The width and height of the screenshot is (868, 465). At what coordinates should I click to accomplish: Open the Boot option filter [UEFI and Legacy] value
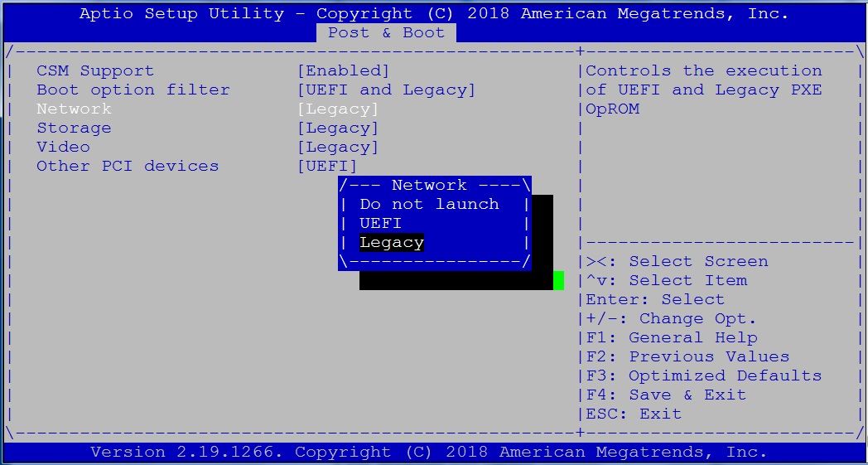click(386, 90)
